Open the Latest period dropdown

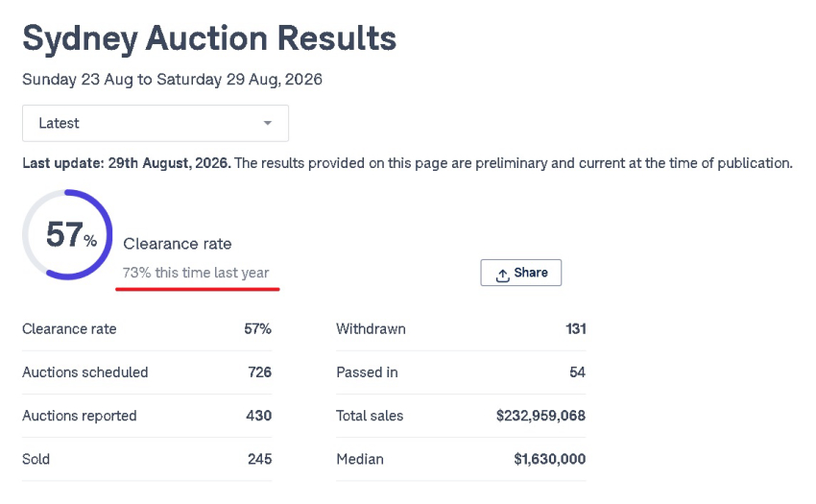pos(156,124)
